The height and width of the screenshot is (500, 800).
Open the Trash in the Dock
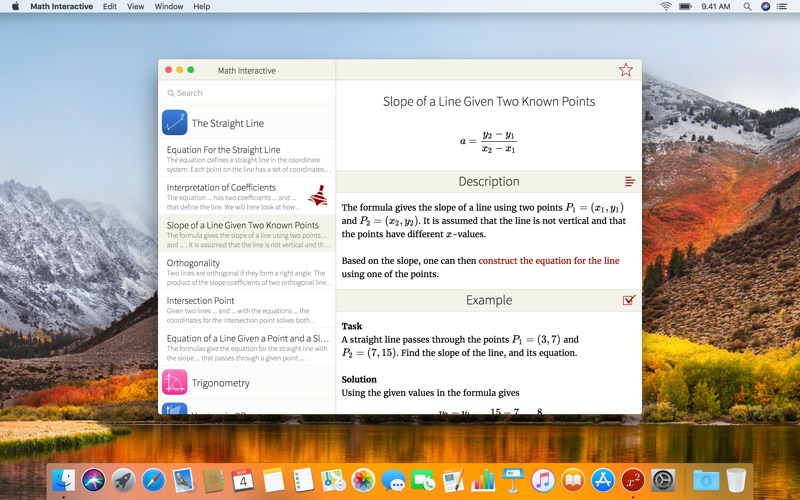[x=736, y=480]
